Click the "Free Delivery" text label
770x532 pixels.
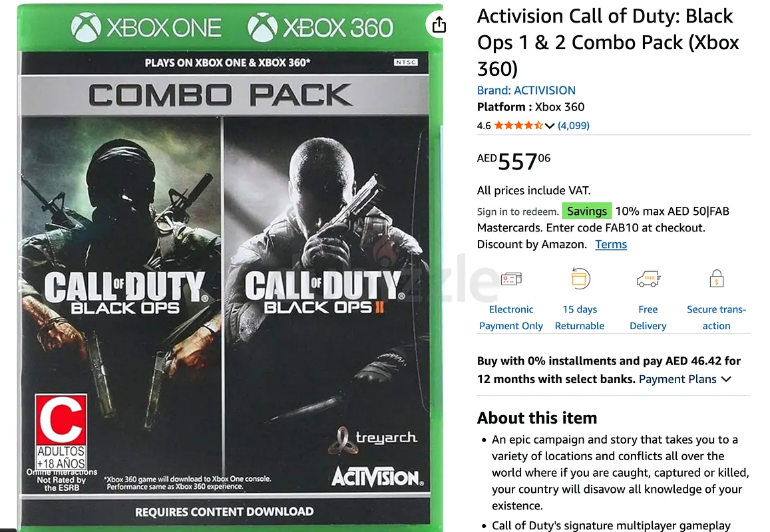pos(648,318)
